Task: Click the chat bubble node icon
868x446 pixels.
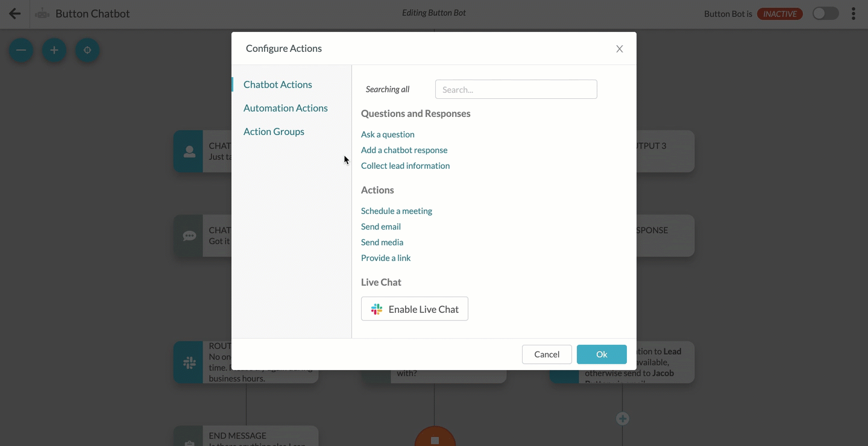Action: click(x=189, y=236)
